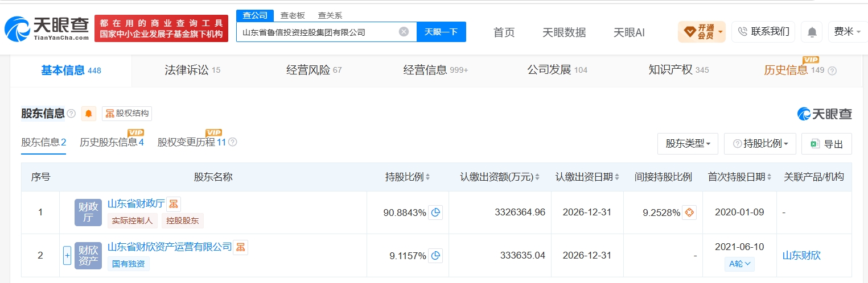Viewport: 868px width, 283px height.
Task: Click the 财欣资产 logo thumbnail
Action: point(88,256)
